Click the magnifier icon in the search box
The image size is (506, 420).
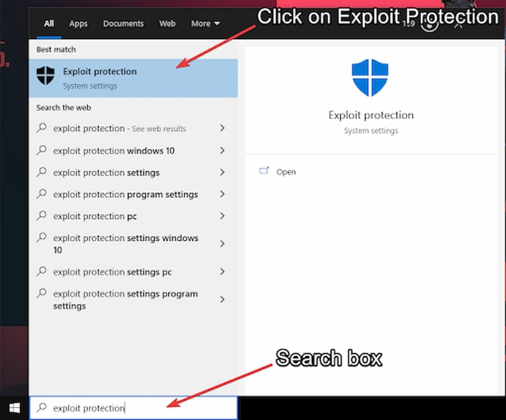pyautogui.click(x=43, y=408)
